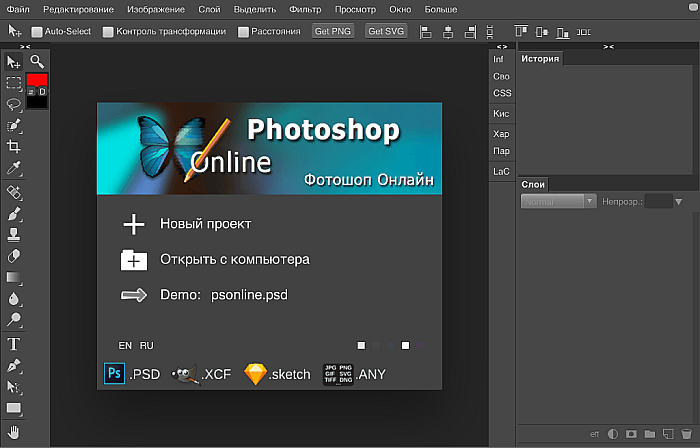Delete layer using the trash icon
Image resolution: width=700 pixels, height=448 pixels.
[x=686, y=434]
